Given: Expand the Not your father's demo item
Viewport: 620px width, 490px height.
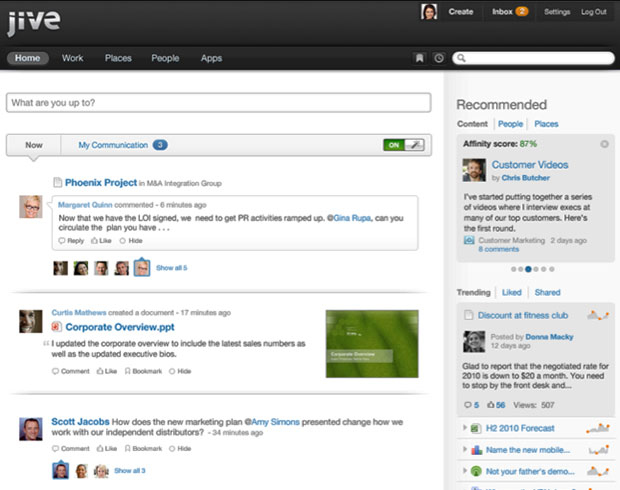Looking at the screenshot, I should (x=465, y=470).
